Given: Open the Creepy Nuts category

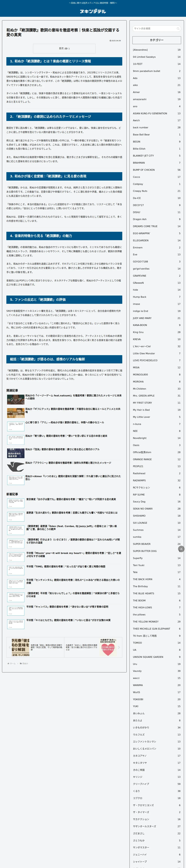Looking at the screenshot, I should coord(157,191).
